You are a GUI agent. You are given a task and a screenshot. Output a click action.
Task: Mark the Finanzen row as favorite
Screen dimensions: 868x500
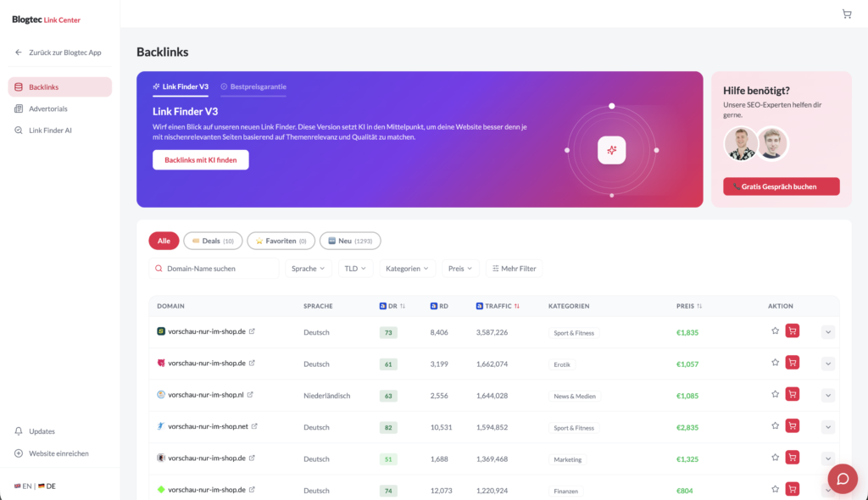click(x=775, y=489)
